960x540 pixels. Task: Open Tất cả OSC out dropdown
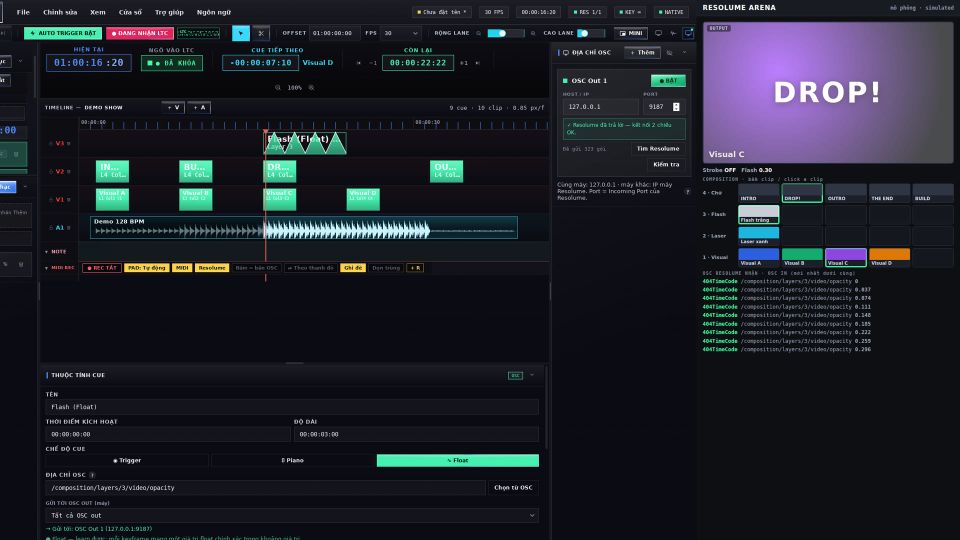click(292, 516)
